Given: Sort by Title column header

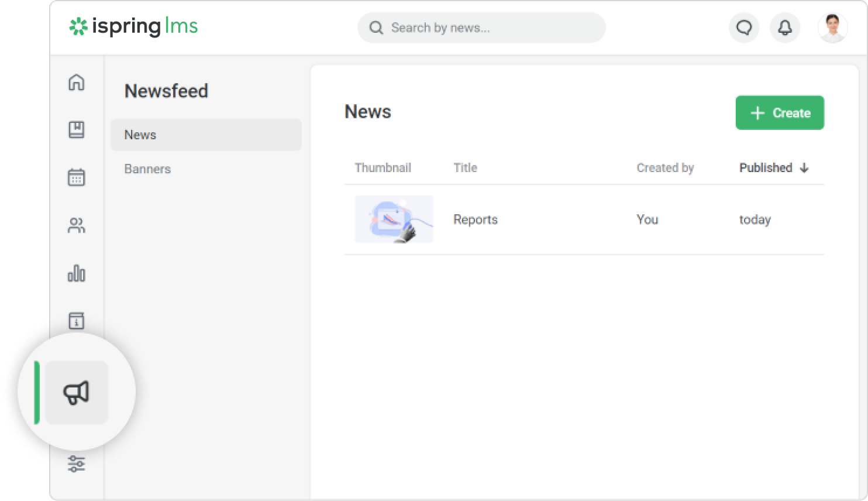Looking at the screenshot, I should click(x=465, y=168).
